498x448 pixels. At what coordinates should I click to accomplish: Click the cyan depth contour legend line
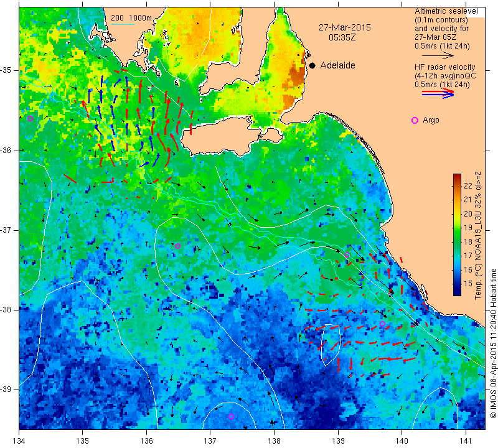pyautogui.click(x=123, y=24)
